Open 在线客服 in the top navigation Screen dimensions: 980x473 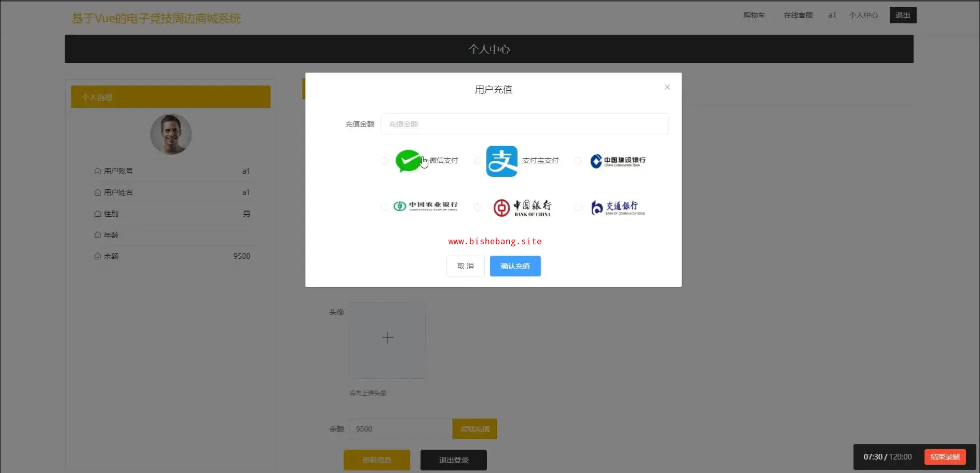tap(798, 15)
